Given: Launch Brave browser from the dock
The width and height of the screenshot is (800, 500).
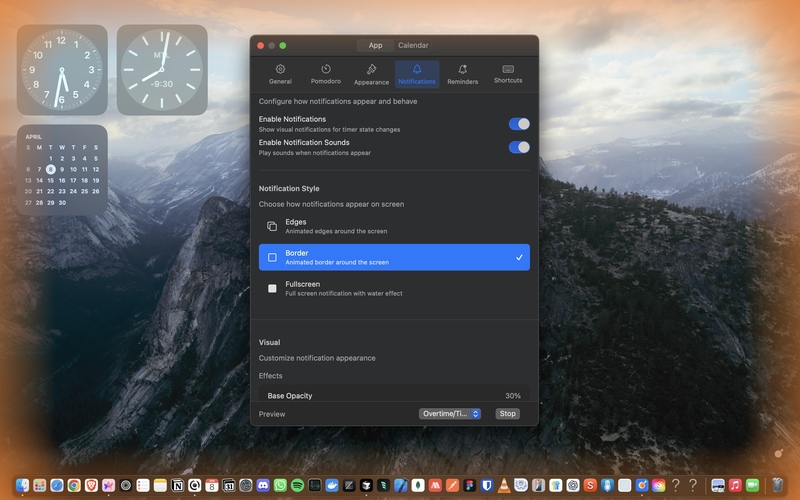Looking at the screenshot, I should [x=91, y=485].
